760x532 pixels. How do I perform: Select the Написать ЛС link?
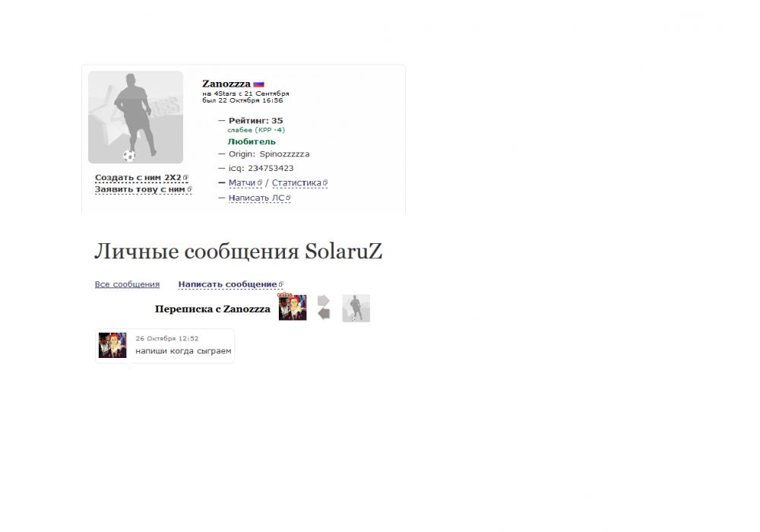(256, 198)
